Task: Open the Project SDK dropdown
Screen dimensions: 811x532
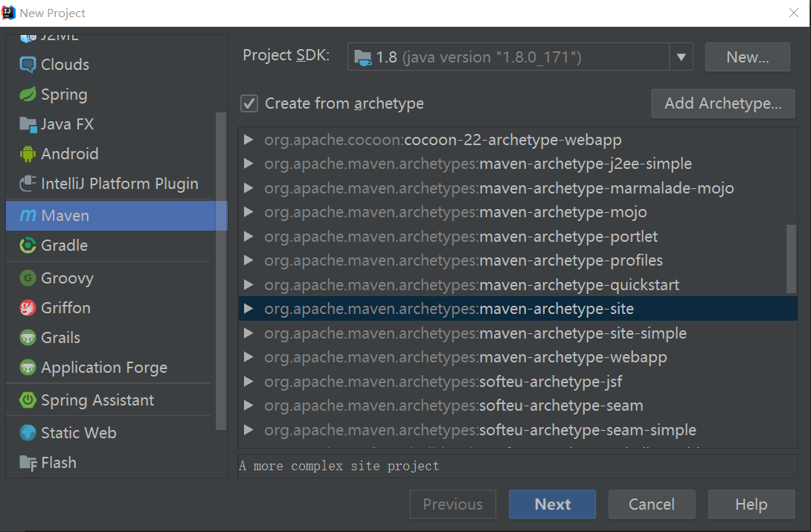Action: [680, 57]
